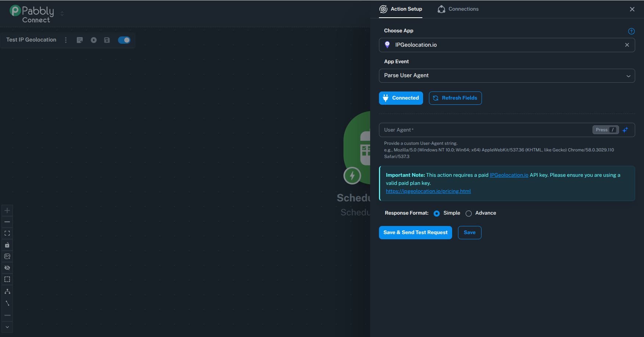The height and width of the screenshot is (337, 644).
Task: Zoom out on the canvas
Action: coord(7,222)
